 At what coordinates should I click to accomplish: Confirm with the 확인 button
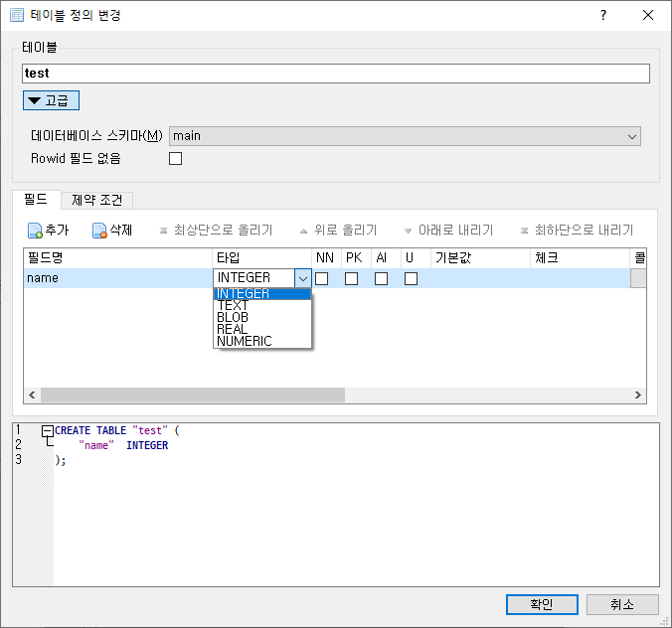(x=542, y=604)
